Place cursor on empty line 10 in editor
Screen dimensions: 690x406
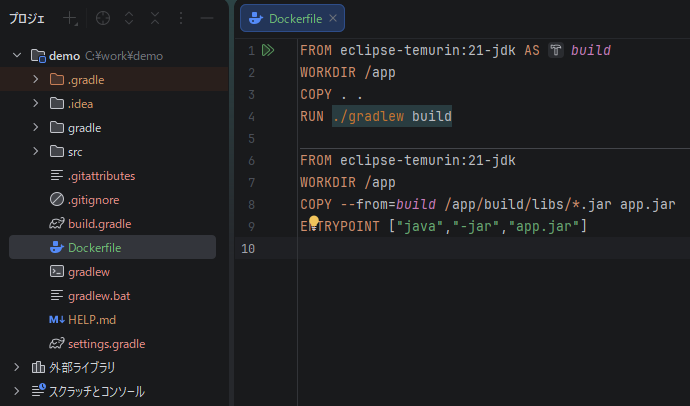click(450, 248)
